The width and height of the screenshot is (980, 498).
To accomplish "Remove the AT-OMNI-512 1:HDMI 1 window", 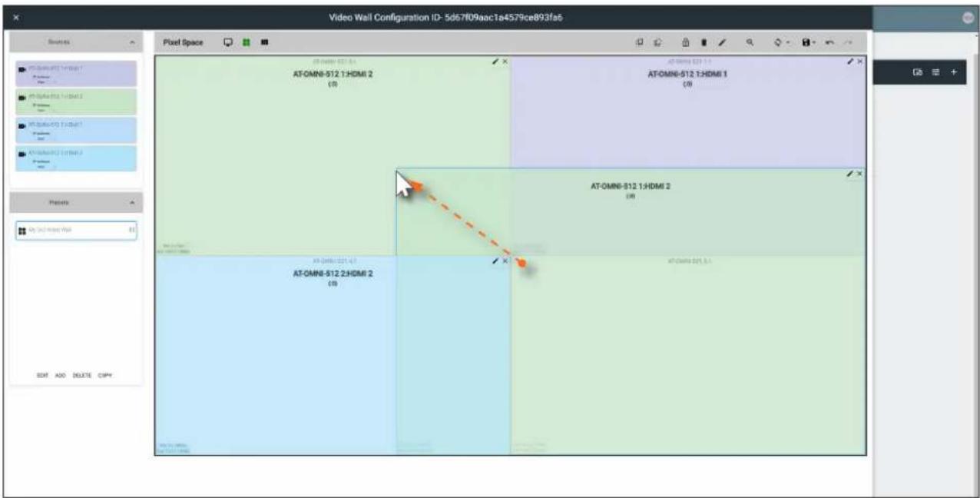I will coord(859,61).
